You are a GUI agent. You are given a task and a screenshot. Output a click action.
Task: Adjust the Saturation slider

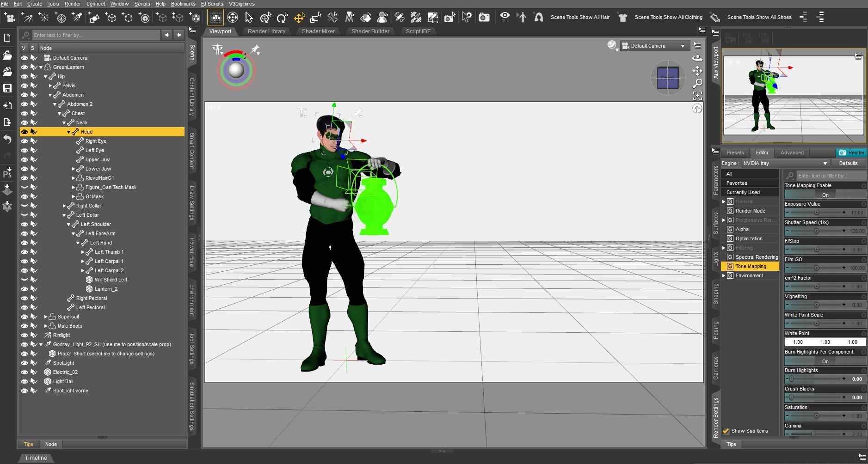[816, 416]
